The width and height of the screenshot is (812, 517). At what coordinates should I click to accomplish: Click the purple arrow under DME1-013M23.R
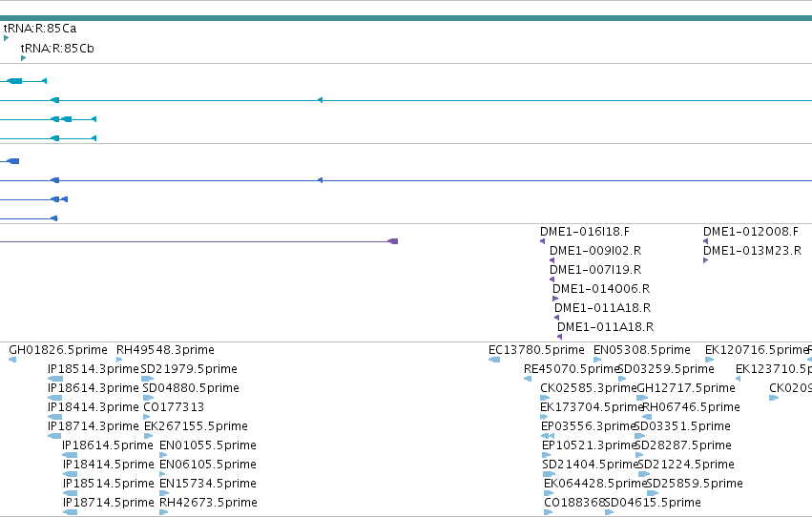[x=705, y=260]
